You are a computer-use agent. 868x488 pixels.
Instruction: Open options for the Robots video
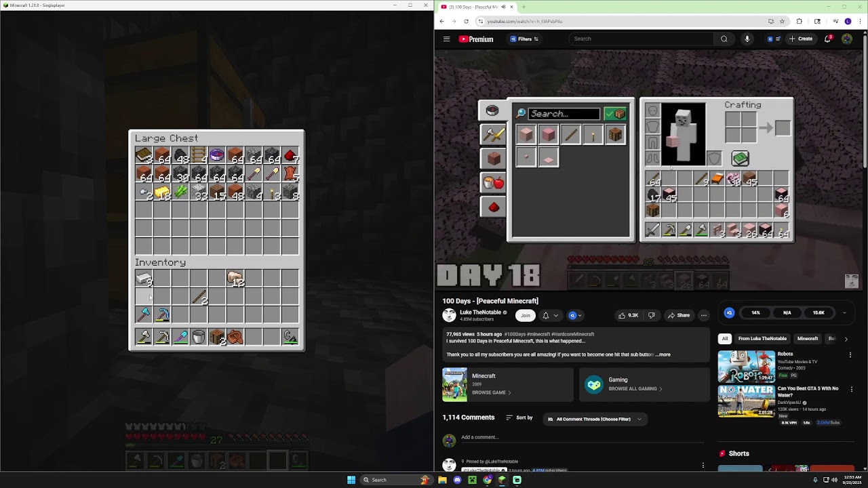click(x=850, y=354)
